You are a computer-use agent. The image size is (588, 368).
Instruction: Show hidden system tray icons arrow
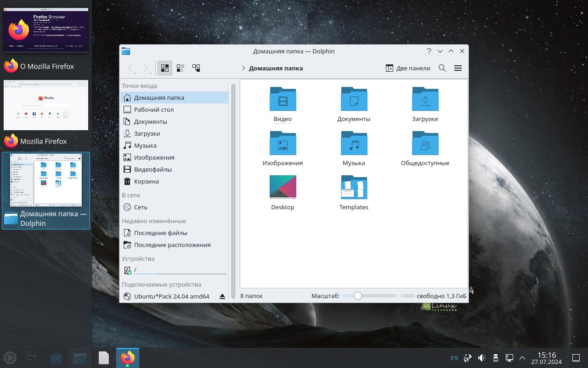click(522, 358)
